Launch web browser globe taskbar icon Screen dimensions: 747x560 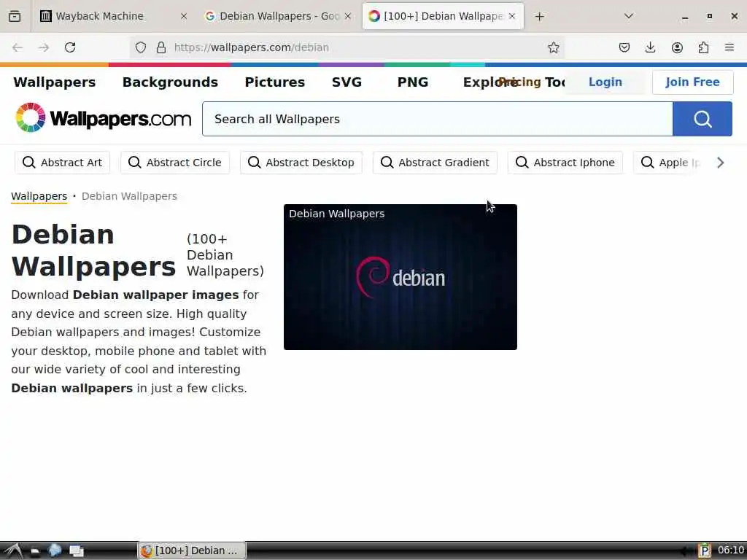click(55, 551)
